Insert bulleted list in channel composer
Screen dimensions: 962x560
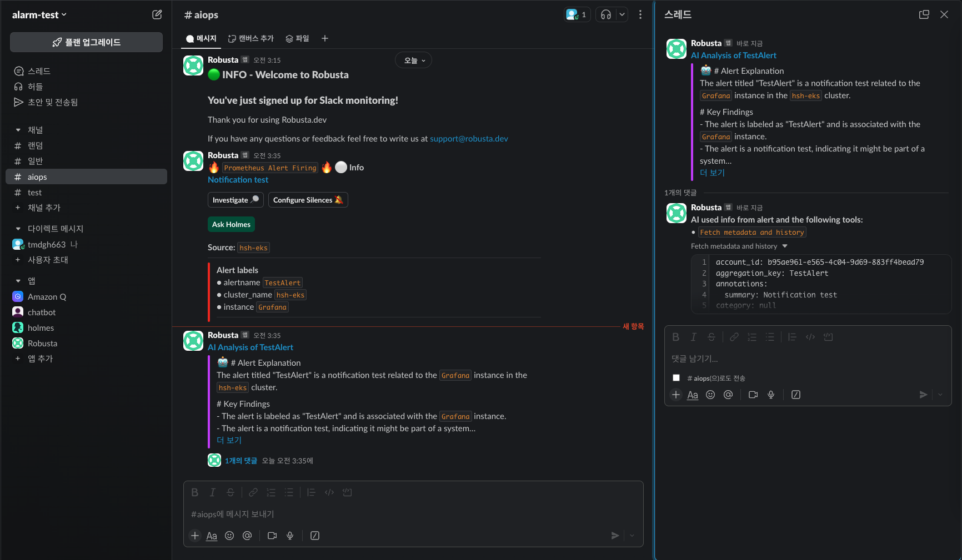289,492
